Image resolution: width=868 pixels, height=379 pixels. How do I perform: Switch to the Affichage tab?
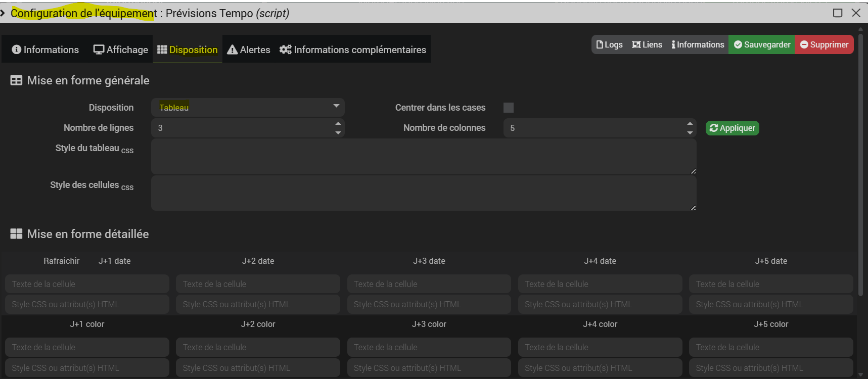[121, 50]
